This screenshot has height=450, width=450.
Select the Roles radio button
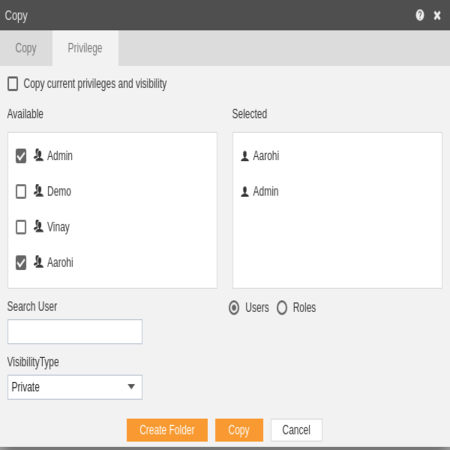[x=282, y=308]
